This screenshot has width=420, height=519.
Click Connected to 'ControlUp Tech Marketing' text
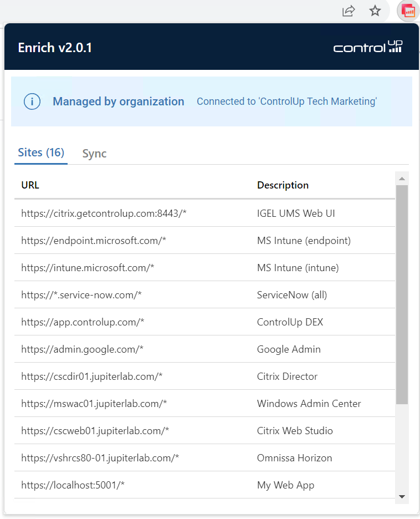click(286, 101)
